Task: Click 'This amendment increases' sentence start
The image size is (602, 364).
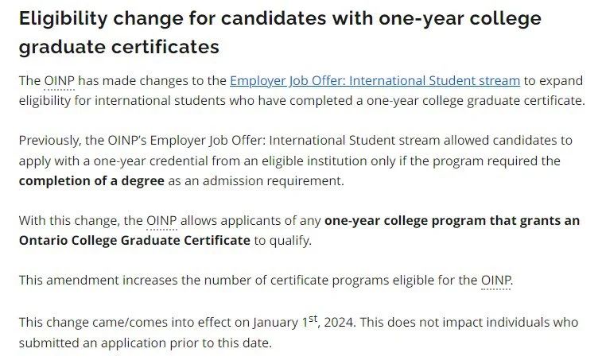Action: (x=98, y=281)
